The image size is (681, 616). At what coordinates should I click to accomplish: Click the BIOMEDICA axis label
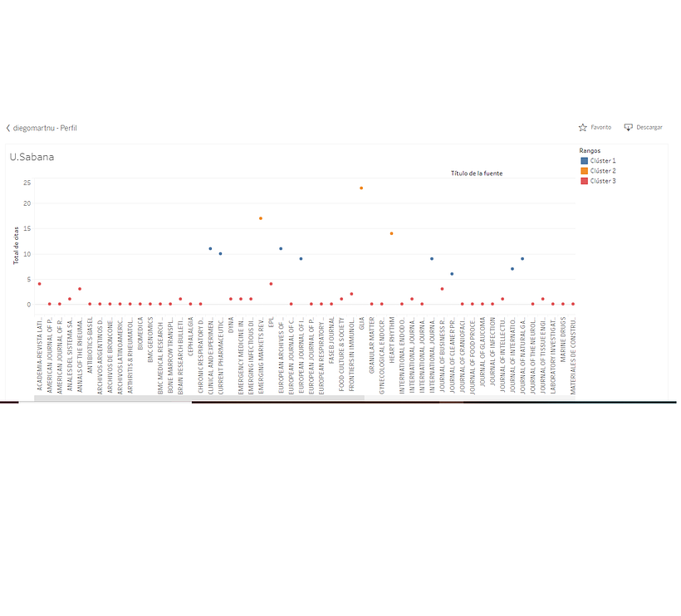[140, 334]
